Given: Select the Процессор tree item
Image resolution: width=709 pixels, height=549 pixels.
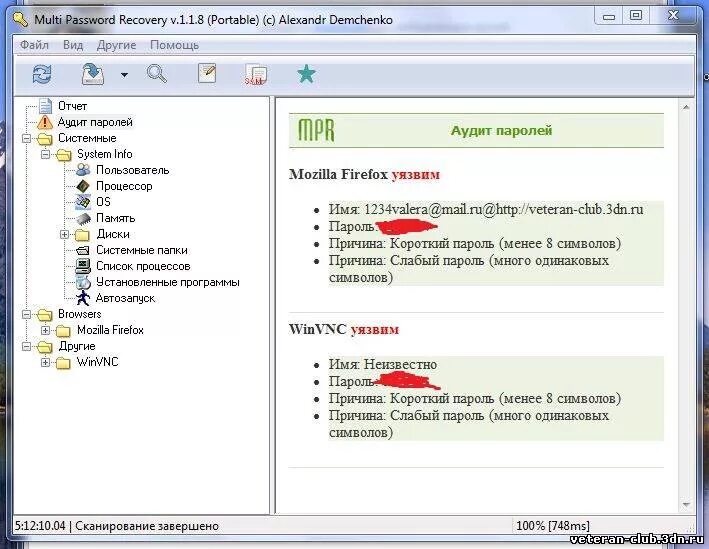Looking at the screenshot, I should coord(124,186).
